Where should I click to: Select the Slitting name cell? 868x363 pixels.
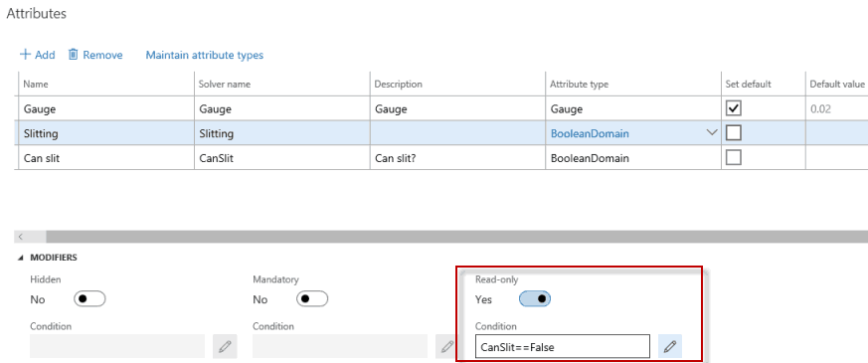pyautogui.click(x=106, y=133)
